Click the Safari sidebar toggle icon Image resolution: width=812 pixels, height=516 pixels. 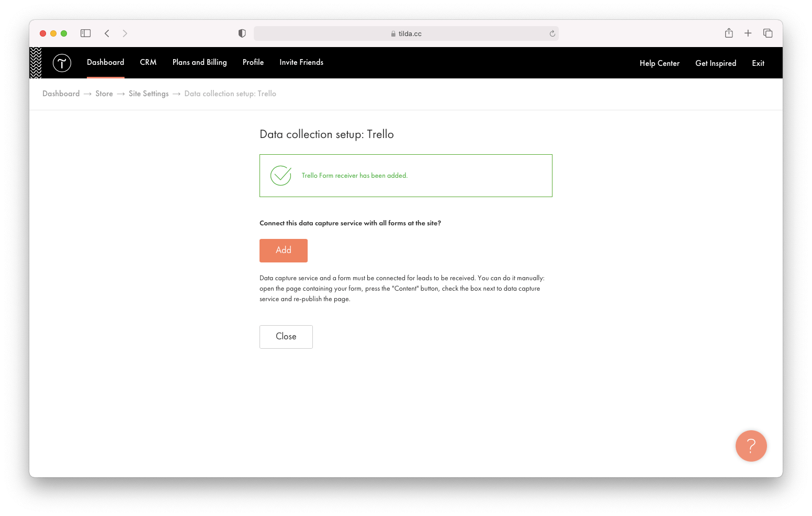(x=85, y=33)
